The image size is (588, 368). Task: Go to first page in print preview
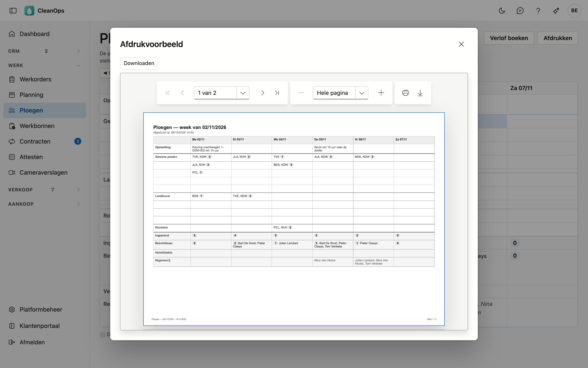[167, 93]
